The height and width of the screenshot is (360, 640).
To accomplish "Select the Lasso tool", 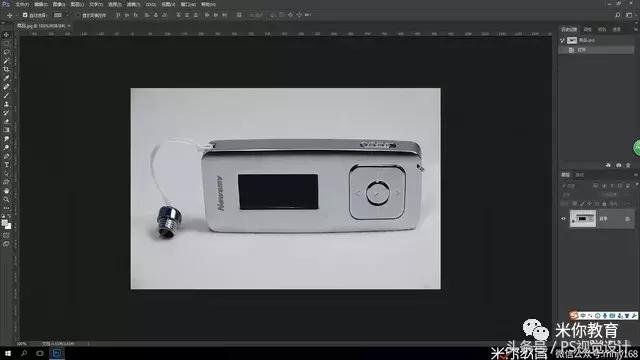I will click(x=6, y=52).
